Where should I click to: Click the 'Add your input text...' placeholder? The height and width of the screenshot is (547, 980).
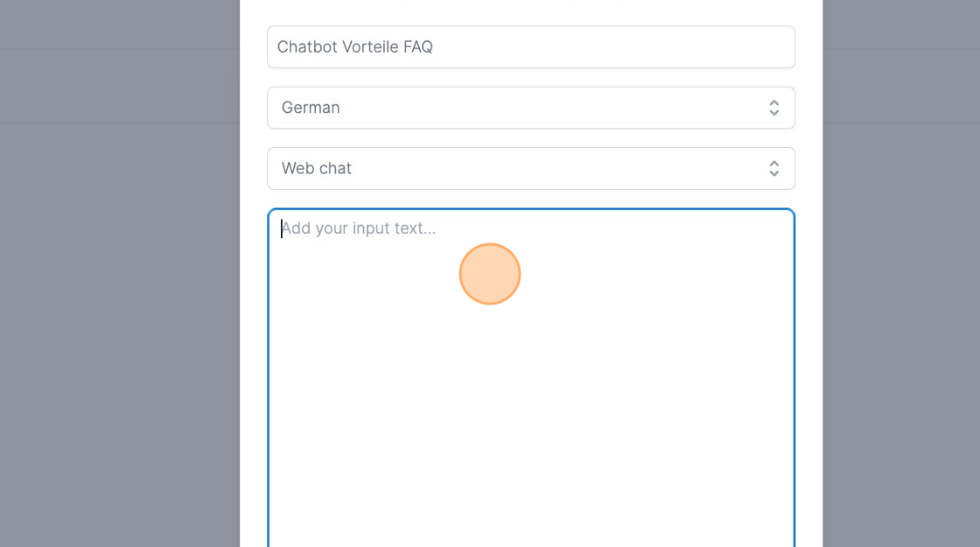[x=359, y=228]
